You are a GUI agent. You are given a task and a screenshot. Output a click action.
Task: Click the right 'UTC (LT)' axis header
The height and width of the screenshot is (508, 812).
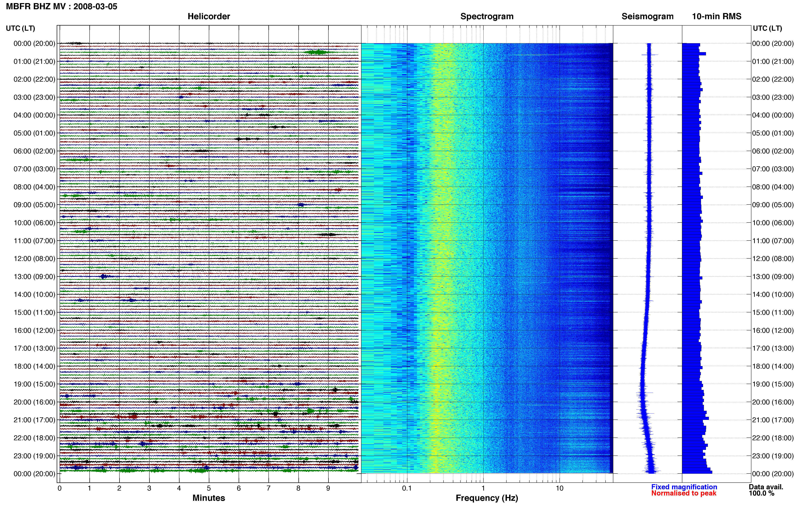(767, 28)
